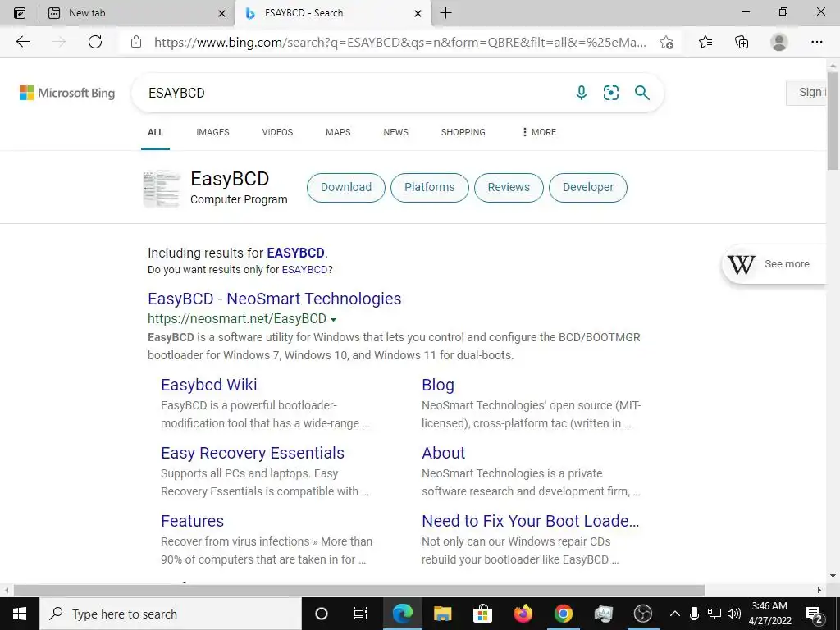Close the ESAYBCD - Search tab
This screenshot has width=840, height=630.
[418, 13]
